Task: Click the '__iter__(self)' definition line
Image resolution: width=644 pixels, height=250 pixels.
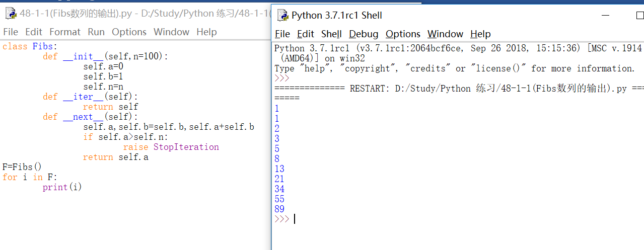Action: click(90, 97)
